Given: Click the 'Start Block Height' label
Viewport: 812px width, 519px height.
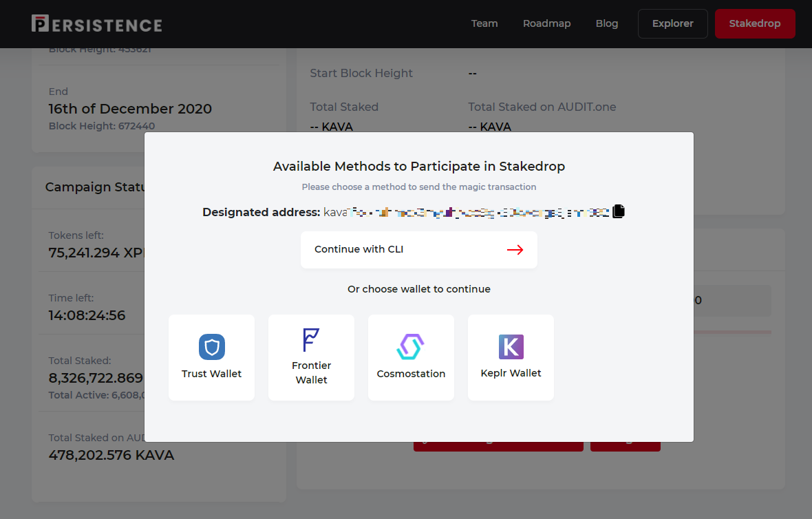Looking at the screenshot, I should click(361, 73).
